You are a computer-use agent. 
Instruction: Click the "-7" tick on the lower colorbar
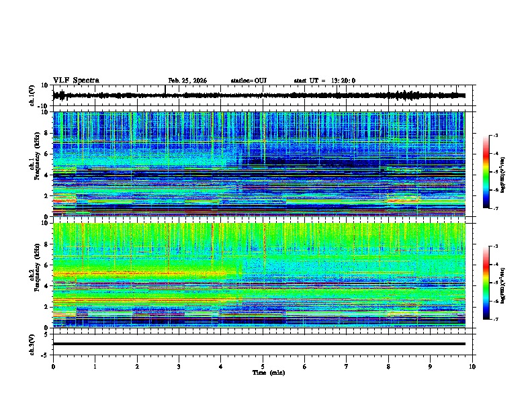(495, 319)
